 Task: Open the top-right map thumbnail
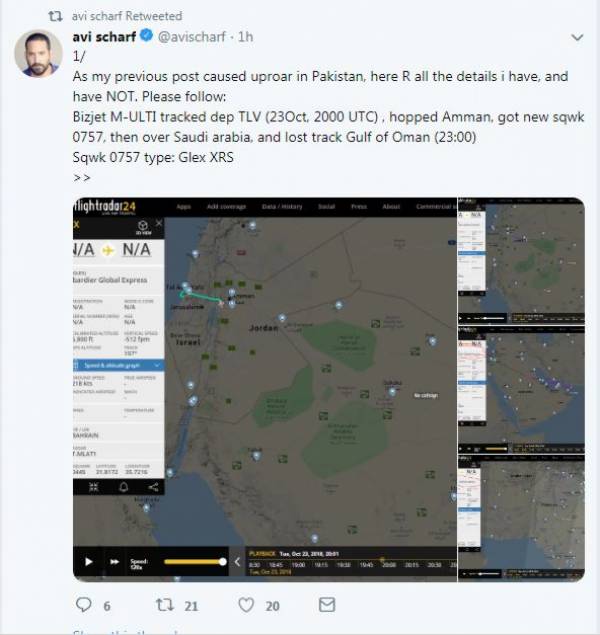click(521, 261)
